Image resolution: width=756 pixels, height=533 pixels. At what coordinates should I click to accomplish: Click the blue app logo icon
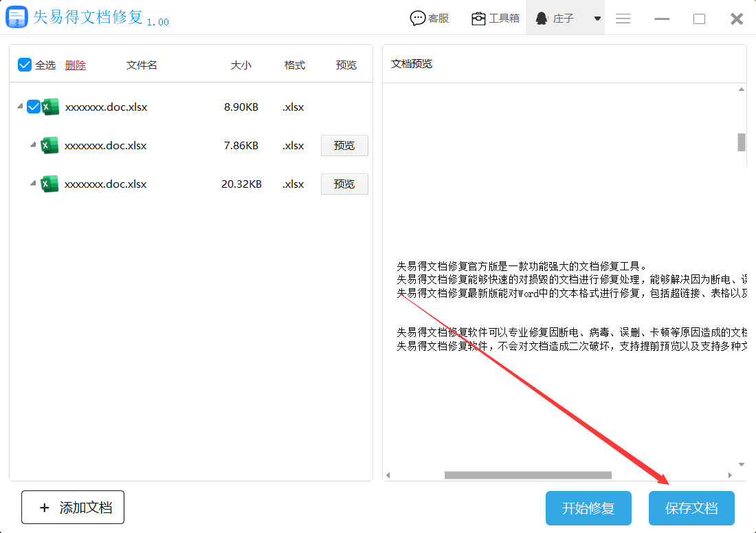16,17
